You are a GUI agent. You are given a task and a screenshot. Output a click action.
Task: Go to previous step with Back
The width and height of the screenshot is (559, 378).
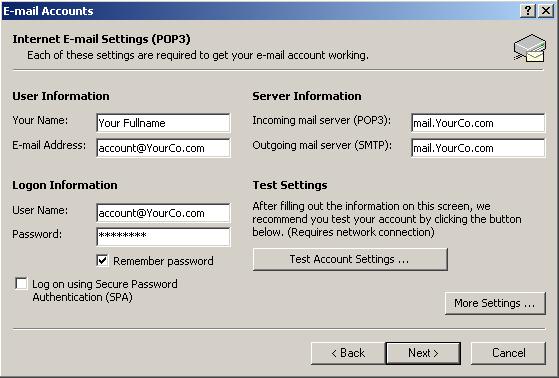pos(348,353)
